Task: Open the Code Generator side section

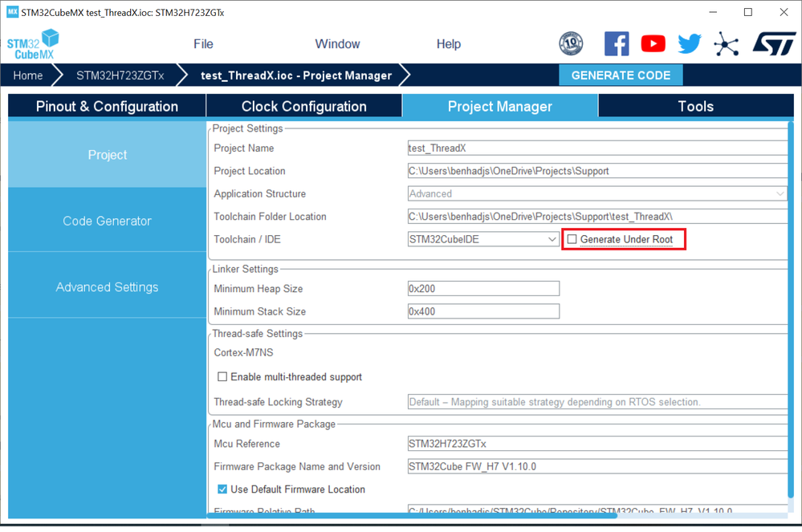Action: pos(107,221)
